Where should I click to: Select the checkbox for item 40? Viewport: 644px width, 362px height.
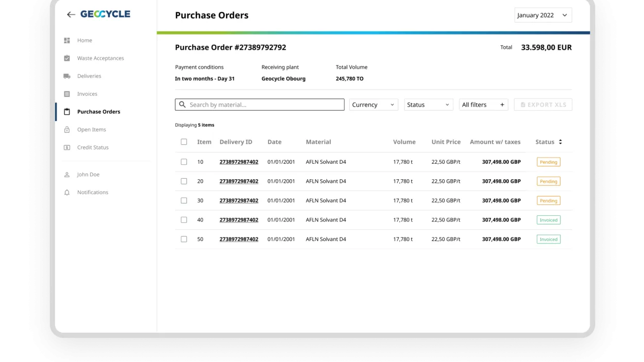click(x=184, y=220)
